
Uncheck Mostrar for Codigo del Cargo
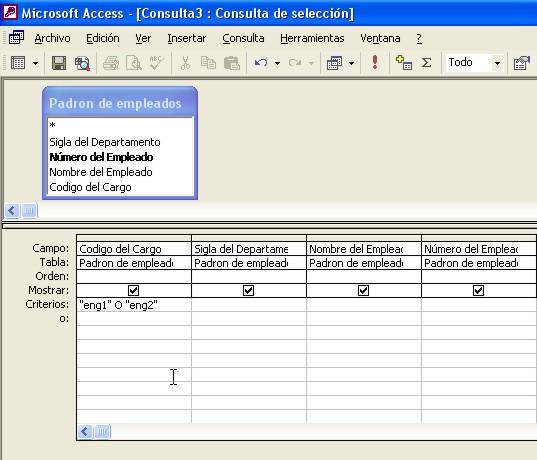133,290
